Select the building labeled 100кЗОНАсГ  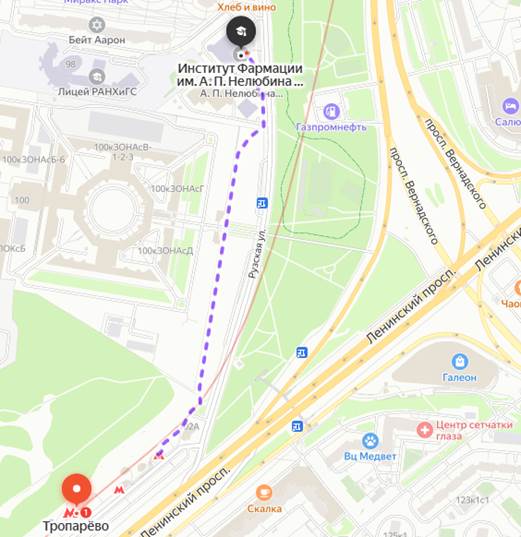coord(177,189)
